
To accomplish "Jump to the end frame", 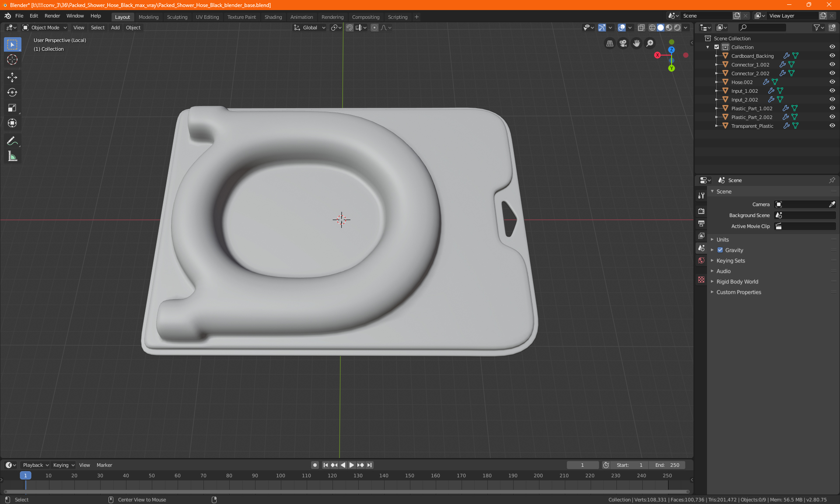I will coord(370,465).
